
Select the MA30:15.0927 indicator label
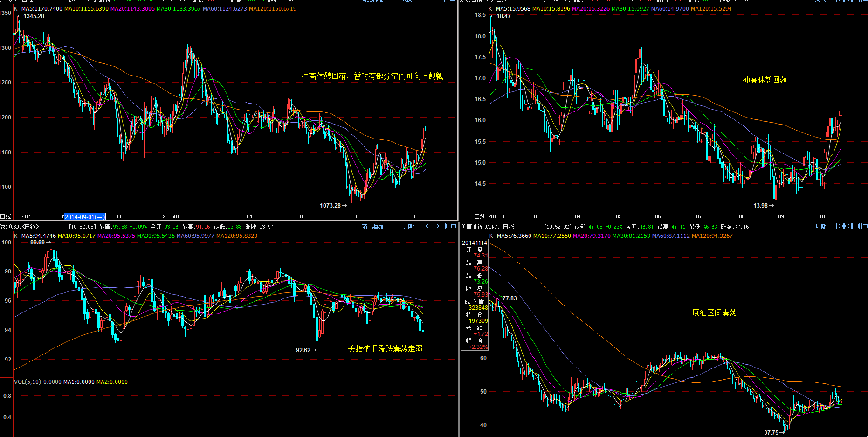[630, 9]
